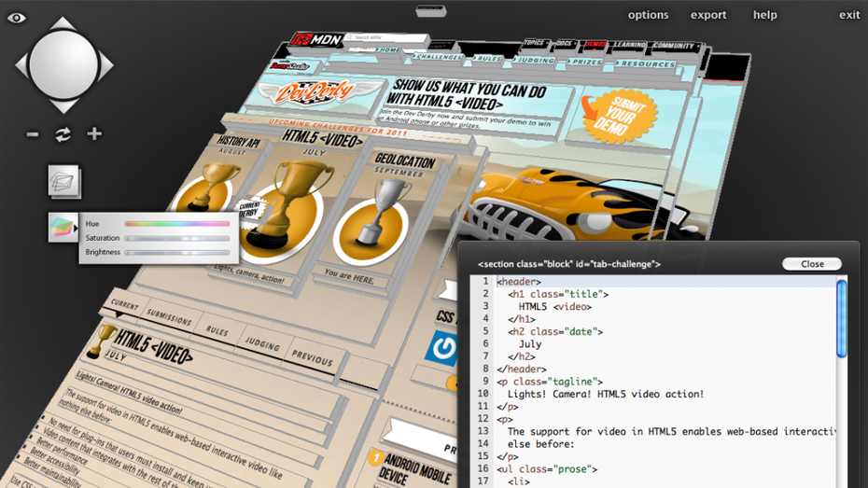This screenshot has width=868, height=488.
Task: Select the Judging nav link in header
Action: coord(533,60)
